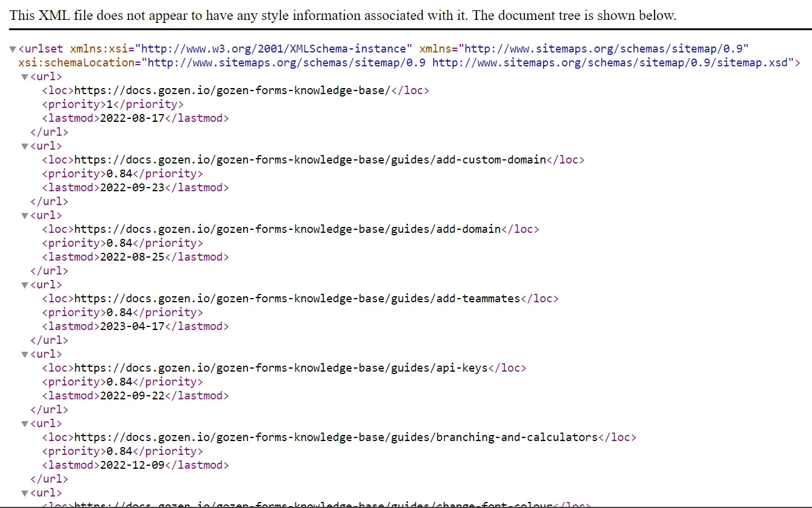Click the 'This XML file does not appear' notice
The height and width of the screenshot is (508, 812).
(x=343, y=16)
